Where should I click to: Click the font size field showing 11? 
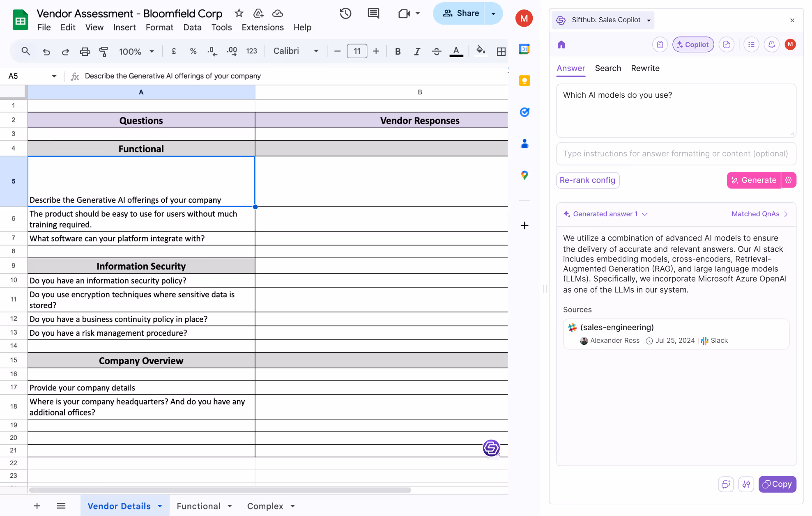[x=357, y=51]
